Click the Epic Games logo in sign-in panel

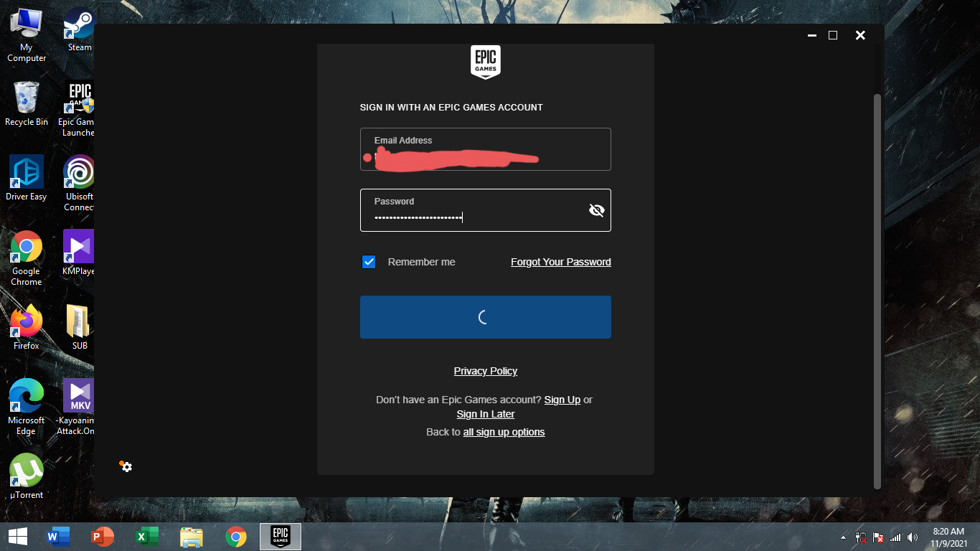pos(486,62)
